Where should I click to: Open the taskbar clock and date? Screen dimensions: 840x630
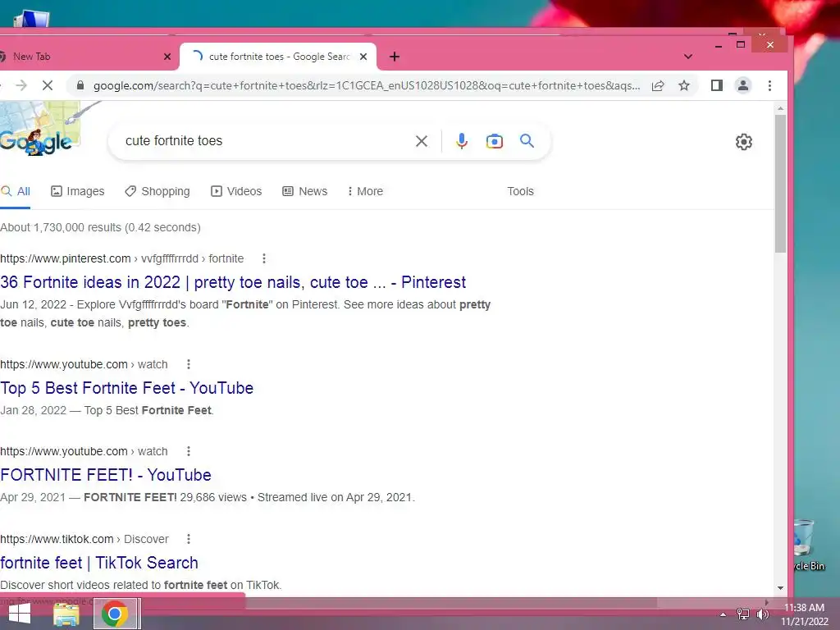[x=804, y=614]
